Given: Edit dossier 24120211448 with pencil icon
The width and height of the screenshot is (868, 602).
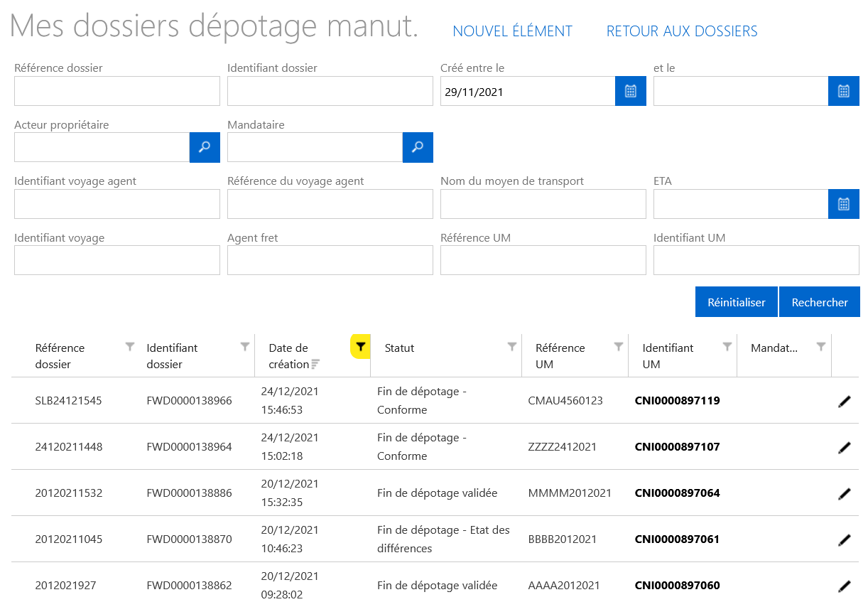Looking at the screenshot, I should click(x=845, y=448).
